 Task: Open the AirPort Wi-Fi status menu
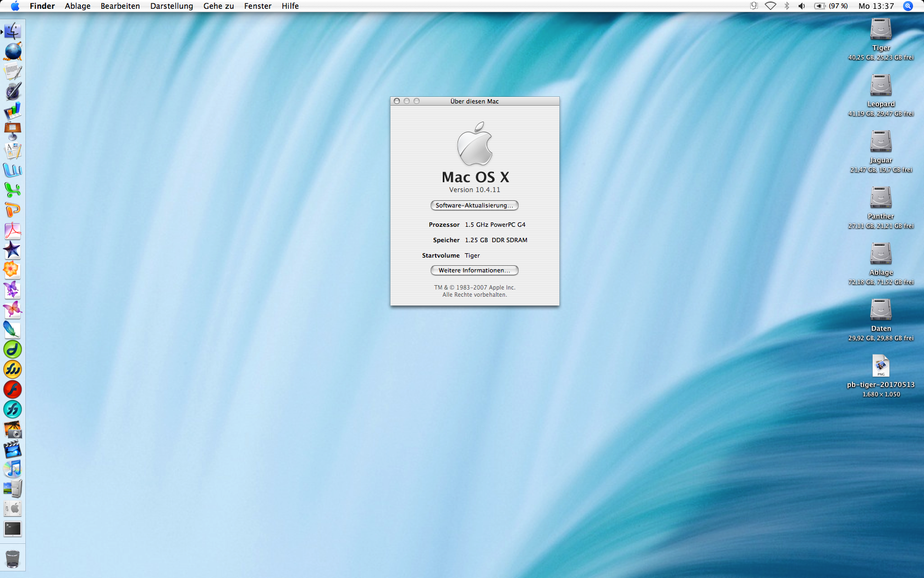(x=771, y=6)
